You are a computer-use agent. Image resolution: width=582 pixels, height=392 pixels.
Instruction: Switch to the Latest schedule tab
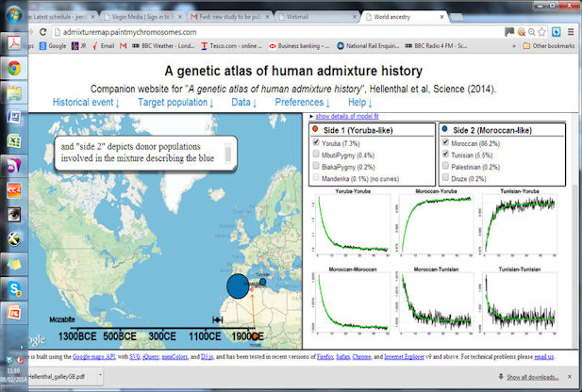60,17
